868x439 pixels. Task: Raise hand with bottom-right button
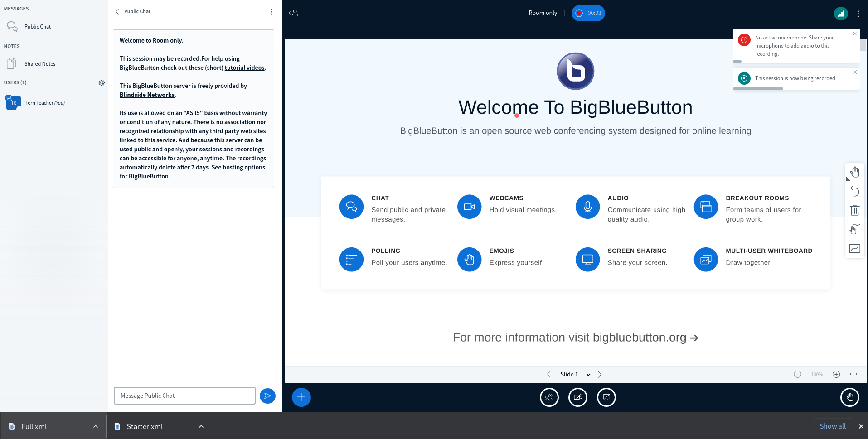[850, 397]
